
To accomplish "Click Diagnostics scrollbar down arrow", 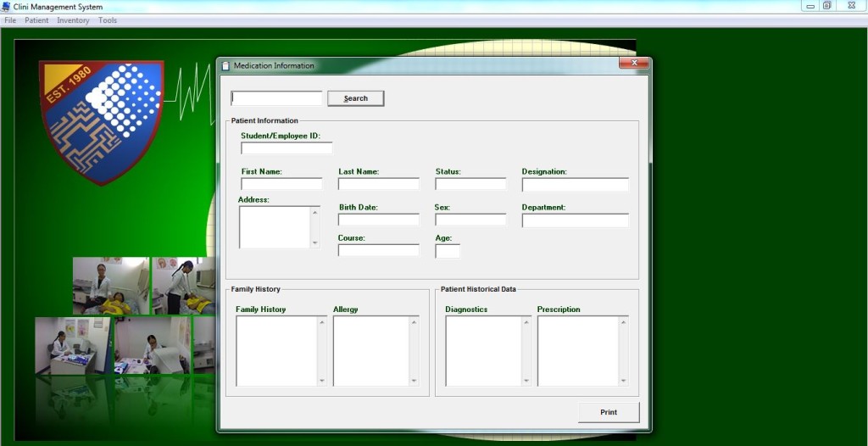I will click(x=526, y=381).
